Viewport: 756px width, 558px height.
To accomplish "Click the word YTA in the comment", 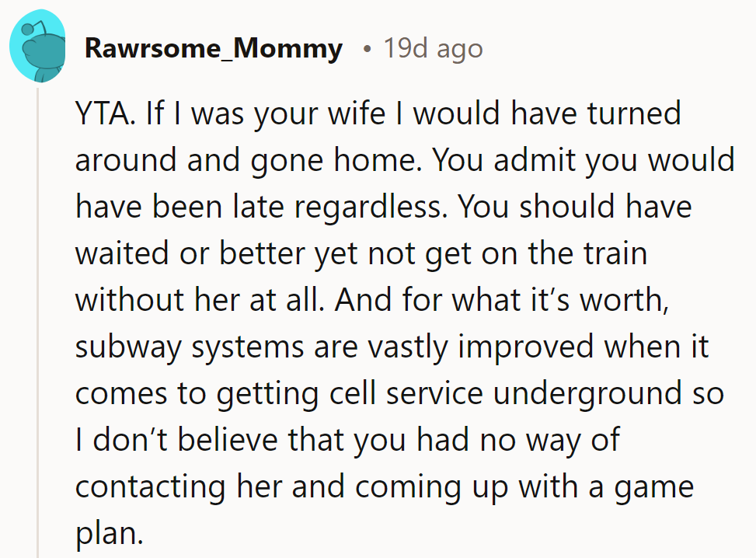I will [x=105, y=115].
